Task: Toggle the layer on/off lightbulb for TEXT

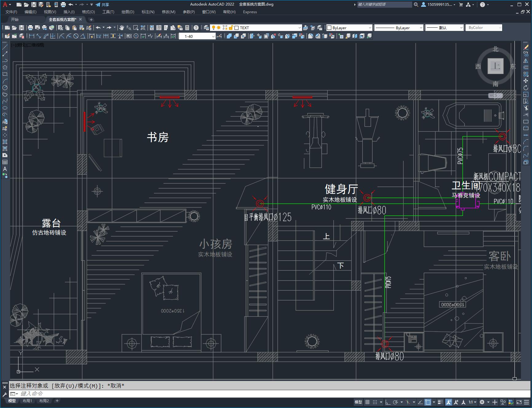Action: [x=213, y=28]
